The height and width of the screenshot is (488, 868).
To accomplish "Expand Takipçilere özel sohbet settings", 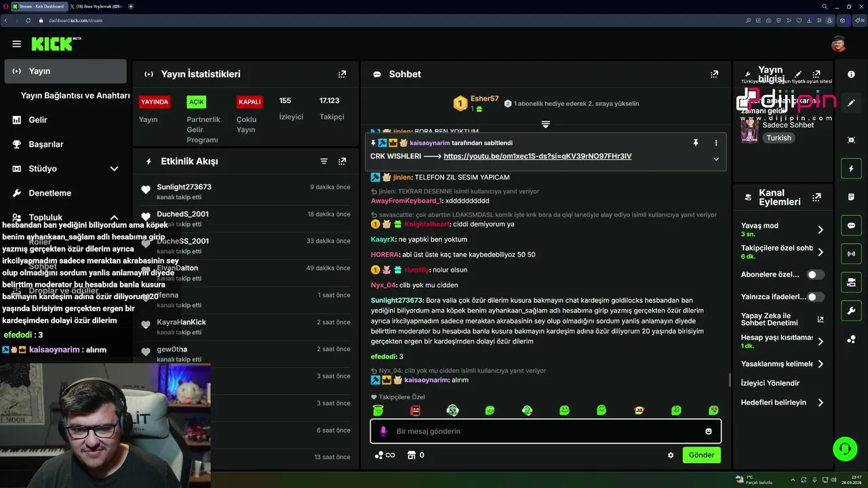I will [820, 252].
